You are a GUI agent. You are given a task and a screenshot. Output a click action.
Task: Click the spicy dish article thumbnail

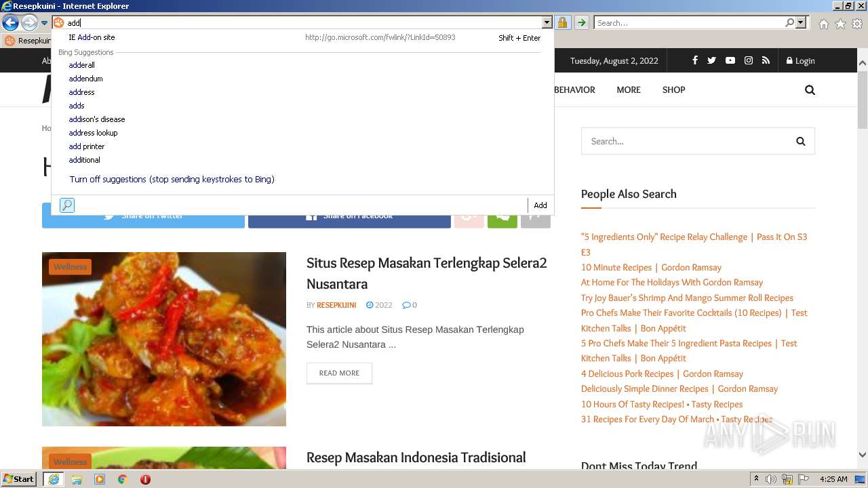[164, 339]
